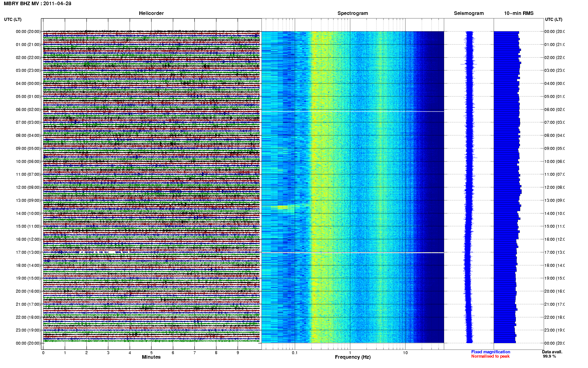Click left-axis label "21:00 (17:00)"
The width and height of the screenshot is (588, 368).
tap(28, 304)
